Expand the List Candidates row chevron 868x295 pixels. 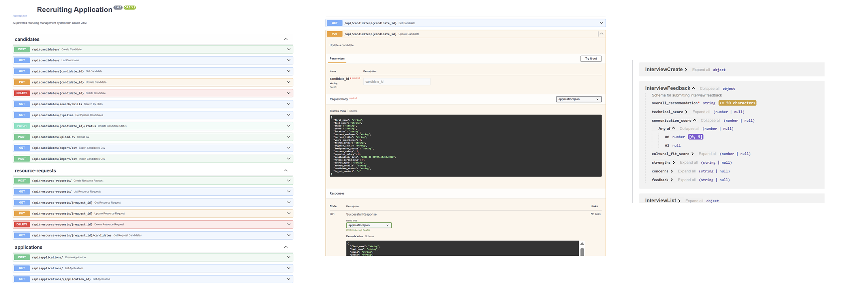(289, 60)
